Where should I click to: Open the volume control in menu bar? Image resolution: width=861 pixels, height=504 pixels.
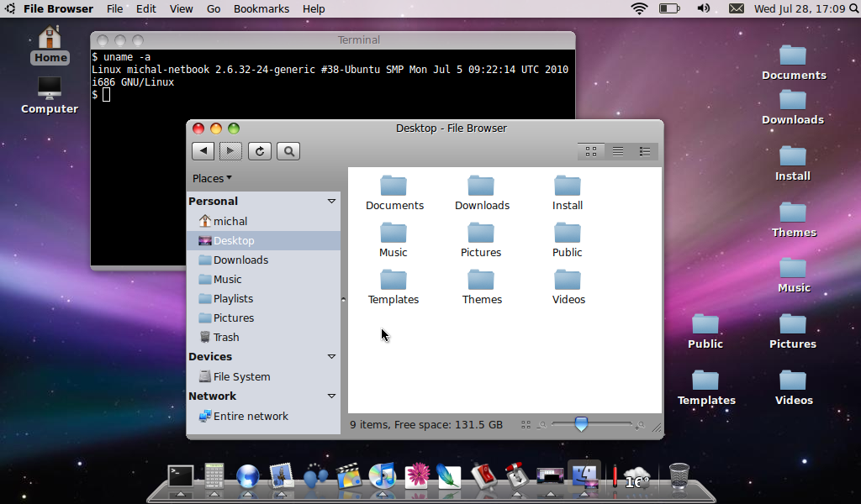click(x=704, y=8)
